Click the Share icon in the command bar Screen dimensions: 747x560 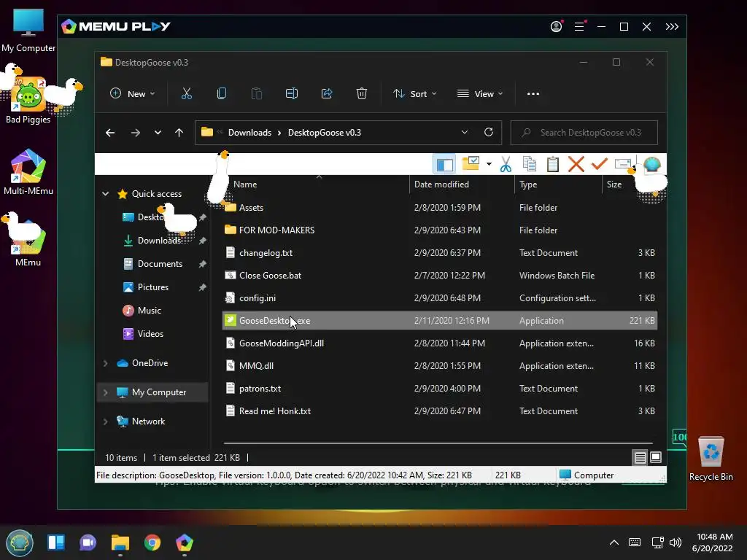[327, 94]
